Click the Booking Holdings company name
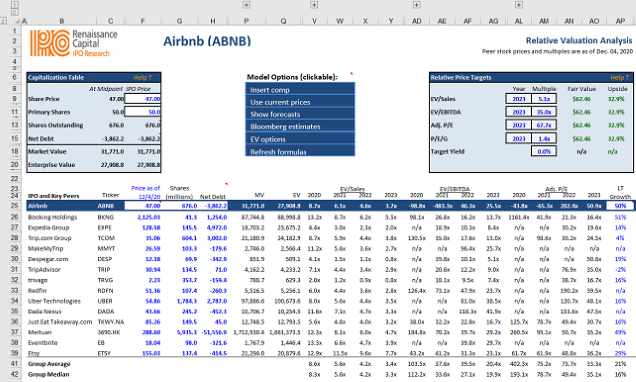The height and width of the screenshot is (382, 636). (x=52, y=217)
